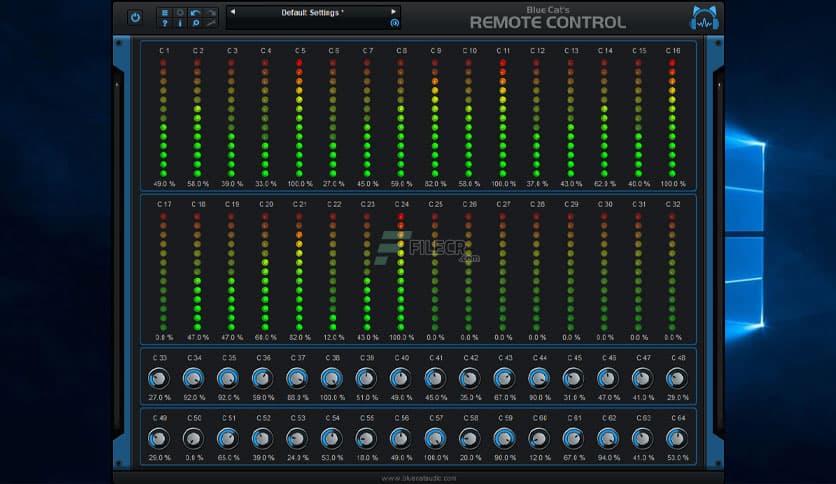Select the 62.0 % value under C 14

tap(605, 184)
